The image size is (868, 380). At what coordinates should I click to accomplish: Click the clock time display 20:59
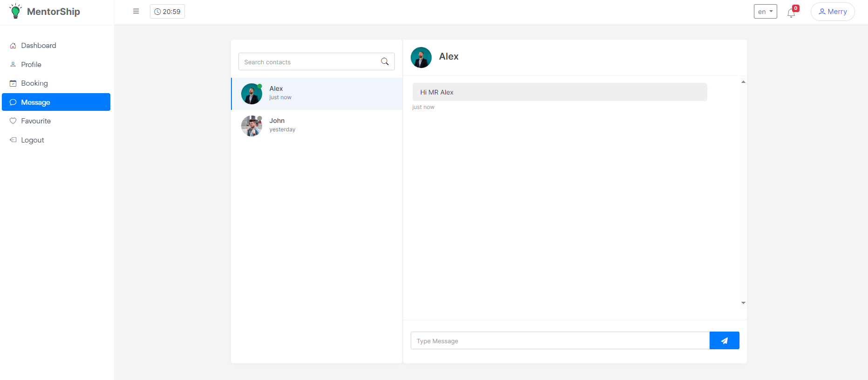tap(167, 12)
